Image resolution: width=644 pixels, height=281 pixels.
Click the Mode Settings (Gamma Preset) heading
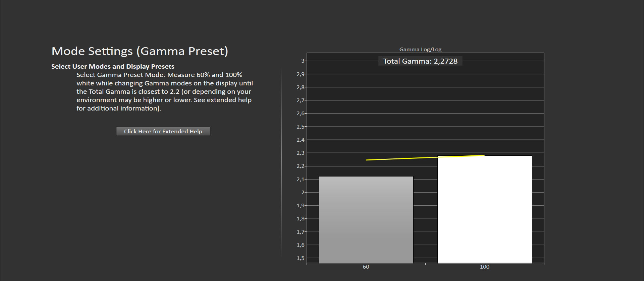point(140,51)
